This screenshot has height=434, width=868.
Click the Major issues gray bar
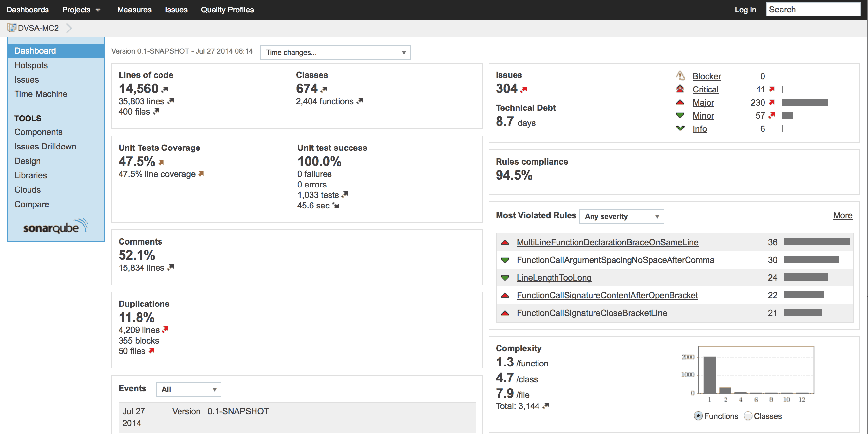(x=805, y=103)
